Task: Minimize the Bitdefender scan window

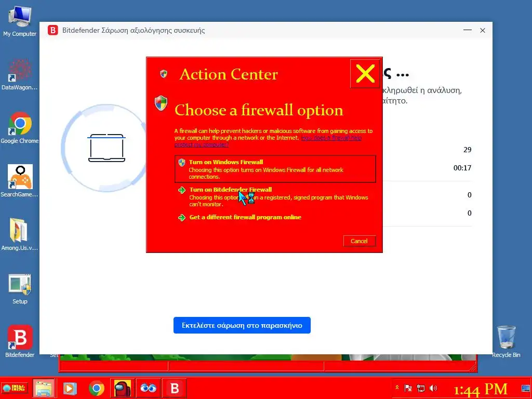Action: (x=468, y=30)
